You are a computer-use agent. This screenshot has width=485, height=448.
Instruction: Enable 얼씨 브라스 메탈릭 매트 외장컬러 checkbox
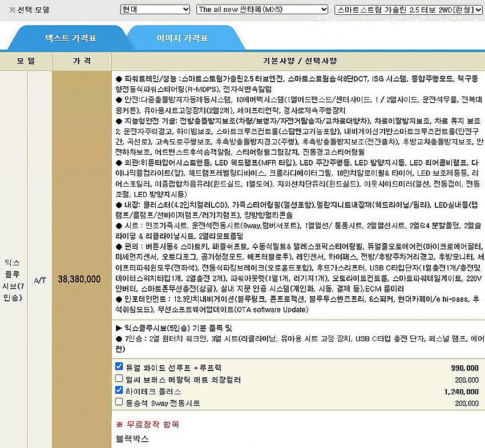(x=119, y=378)
